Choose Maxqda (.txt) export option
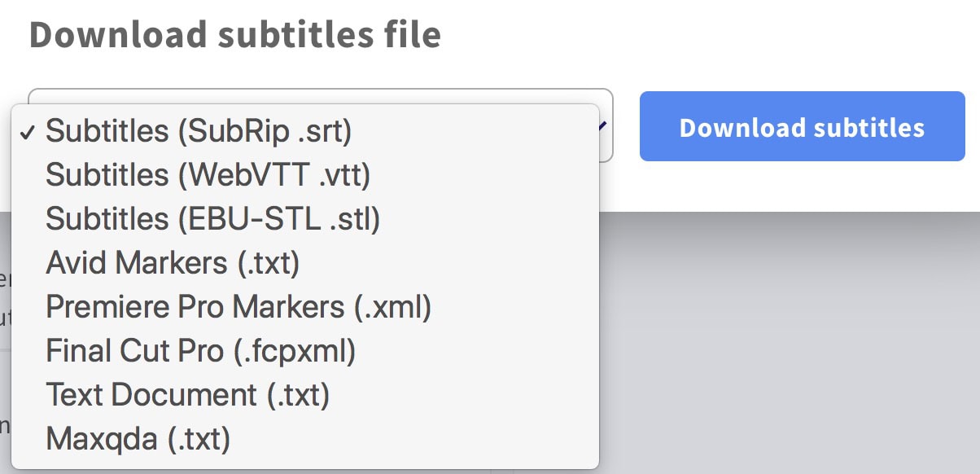Screen dimensions: 980x474 point(305,438)
